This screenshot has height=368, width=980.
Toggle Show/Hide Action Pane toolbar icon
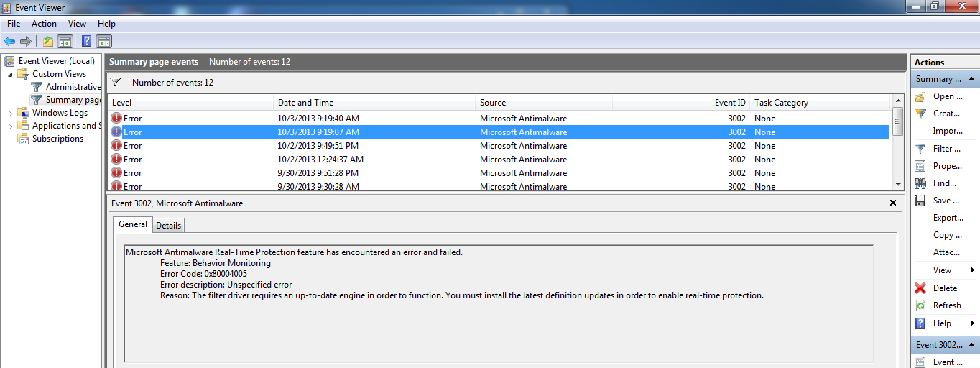(x=103, y=41)
